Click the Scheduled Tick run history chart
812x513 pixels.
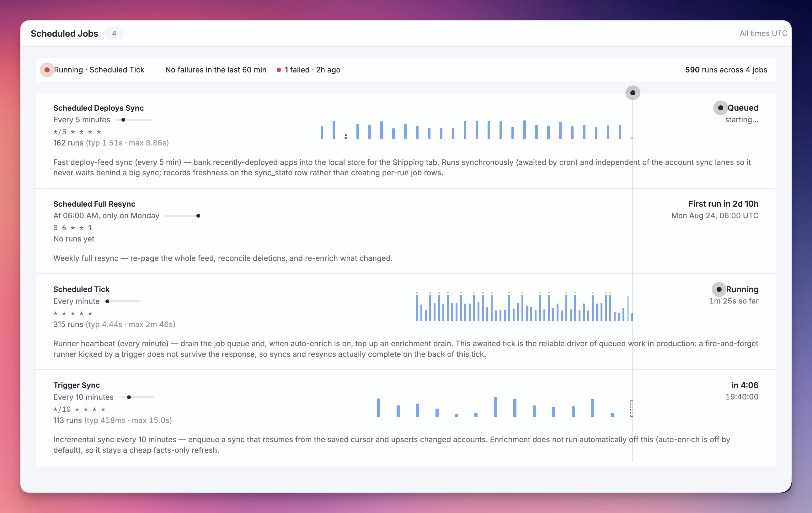[x=524, y=306]
